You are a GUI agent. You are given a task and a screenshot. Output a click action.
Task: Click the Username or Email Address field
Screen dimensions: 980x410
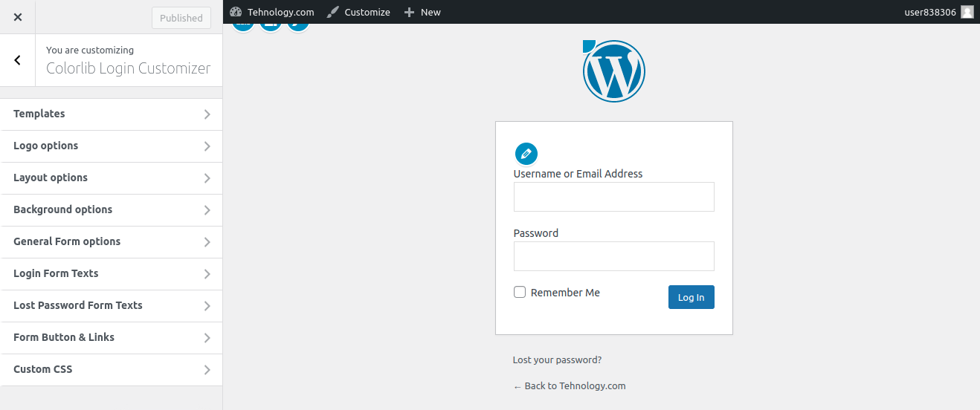(x=614, y=197)
